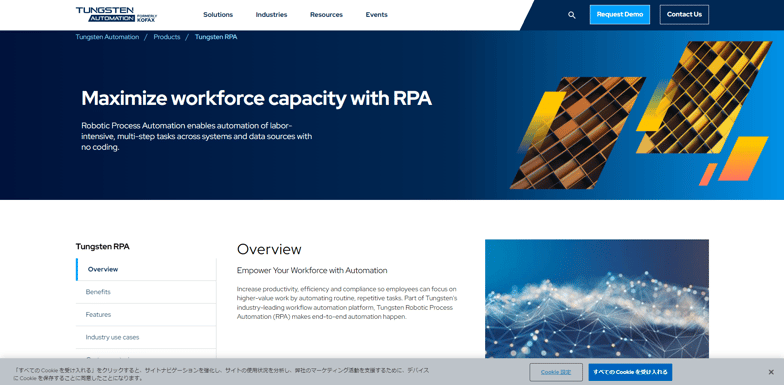The height and width of the screenshot is (385, 784).
Task: Select Industry use cases in the sidebar
Action: coord(146,338)
